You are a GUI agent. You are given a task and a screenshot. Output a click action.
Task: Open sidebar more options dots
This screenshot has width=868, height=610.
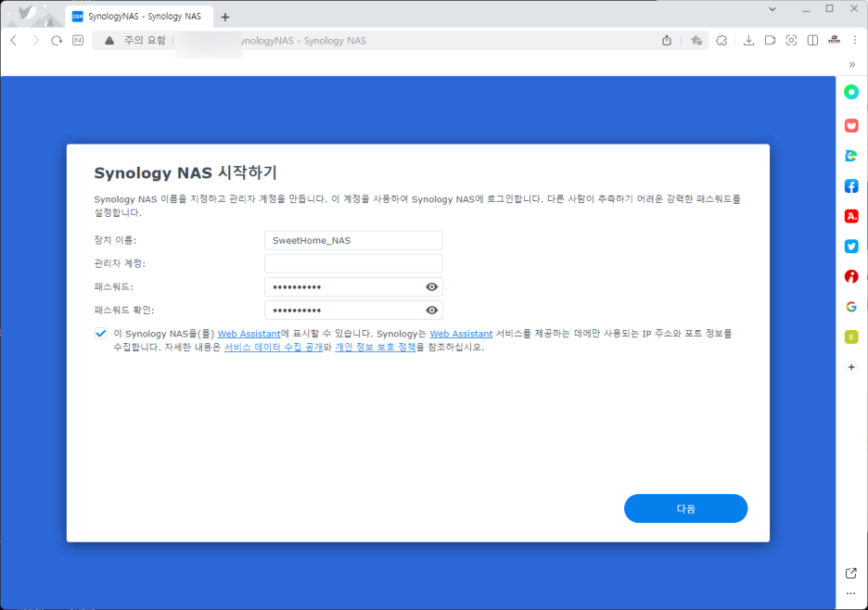(851, 593)
